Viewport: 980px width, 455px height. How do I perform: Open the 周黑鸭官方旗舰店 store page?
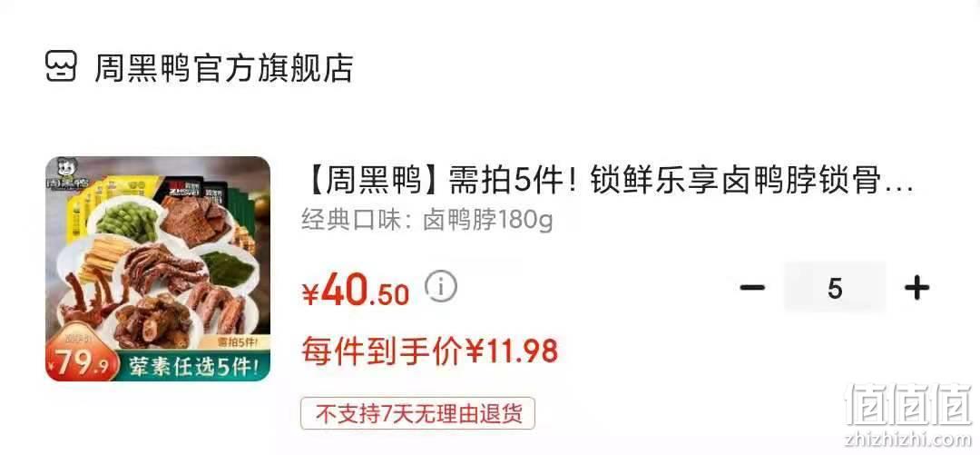(224, 67)
